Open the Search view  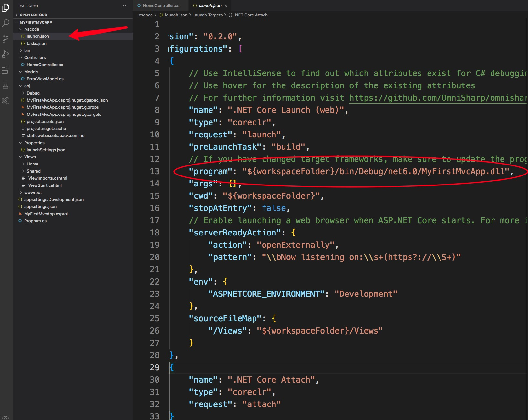pyautogui.click(x=5, y=23)
